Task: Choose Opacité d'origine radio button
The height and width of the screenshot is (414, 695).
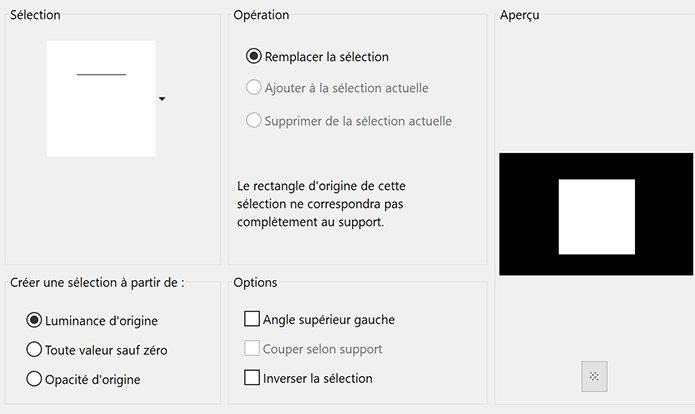Action: click(x=35, y=379)
